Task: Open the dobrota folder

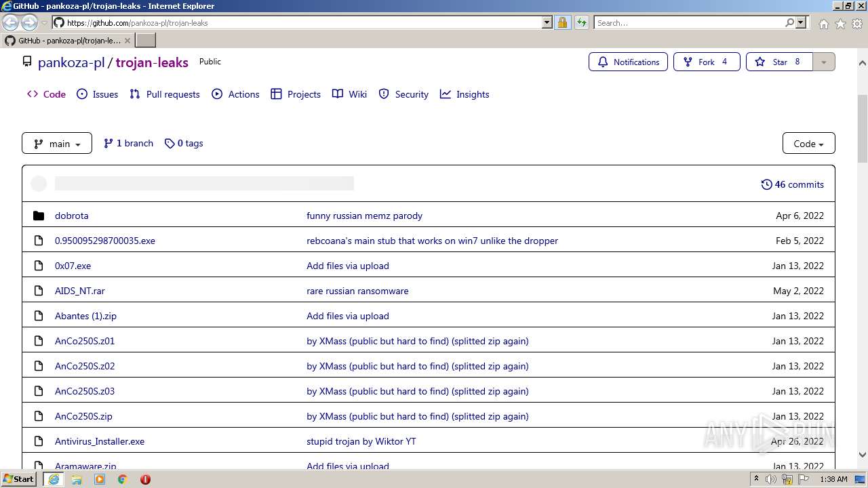Action: [x=71, y=216]
